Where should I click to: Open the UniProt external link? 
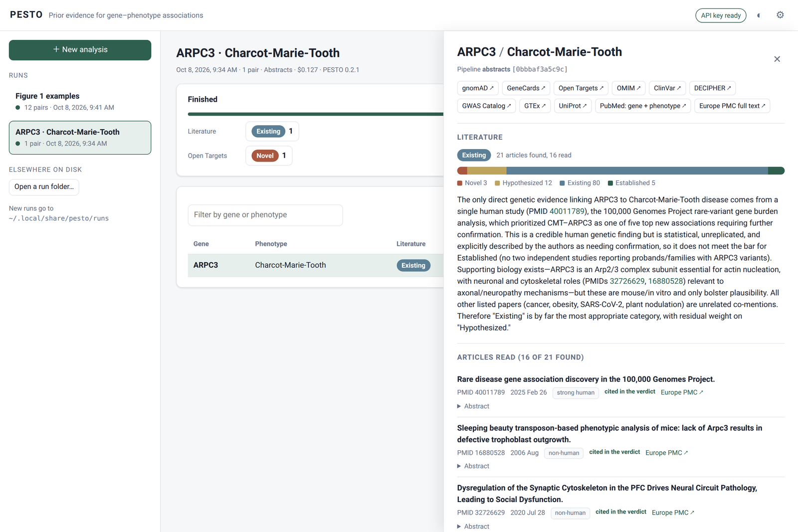tap(573, 106)
